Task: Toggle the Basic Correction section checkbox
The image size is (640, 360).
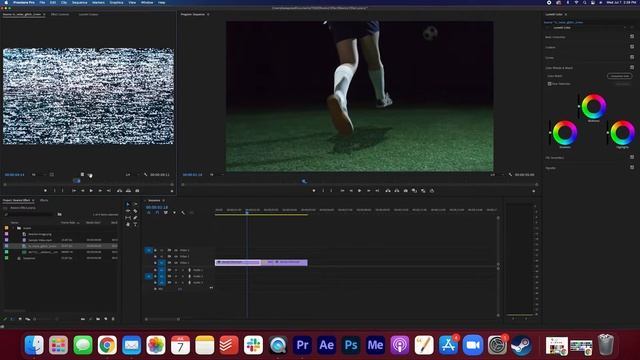Action: tap(632, 37)
